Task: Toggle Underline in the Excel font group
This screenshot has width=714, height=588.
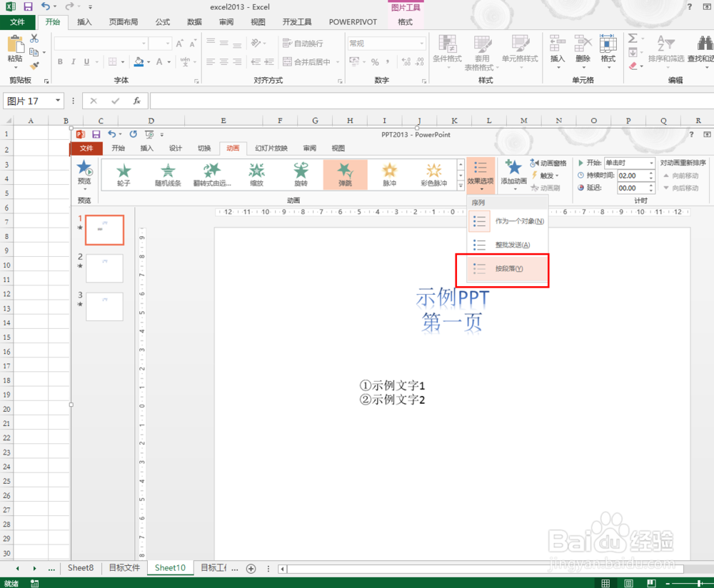Action: (x=86, y=61)
